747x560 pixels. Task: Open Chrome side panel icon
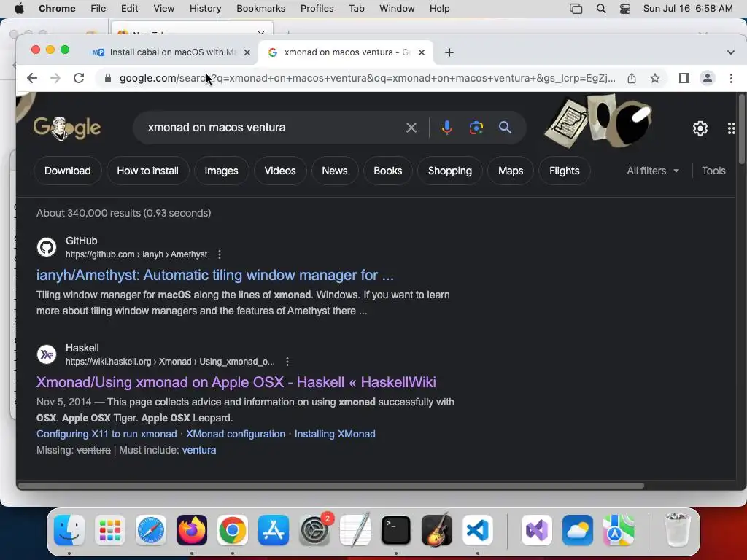(x=684, y=78)
